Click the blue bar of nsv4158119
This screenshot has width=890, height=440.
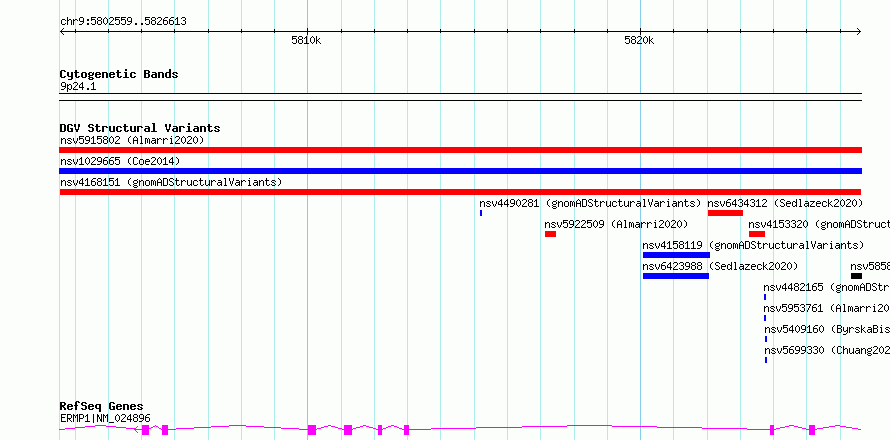click(x=676, y=255)
